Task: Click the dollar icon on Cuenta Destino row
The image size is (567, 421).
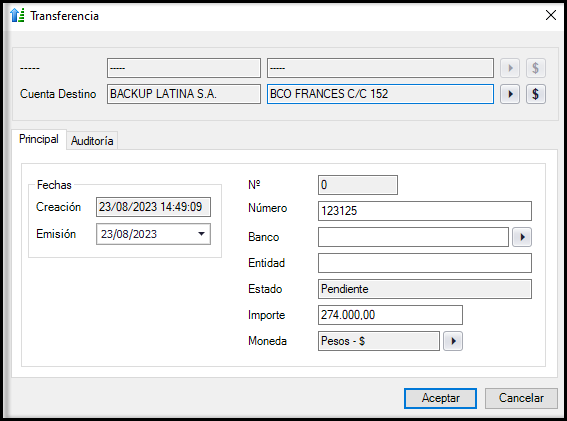Action: 536,94
